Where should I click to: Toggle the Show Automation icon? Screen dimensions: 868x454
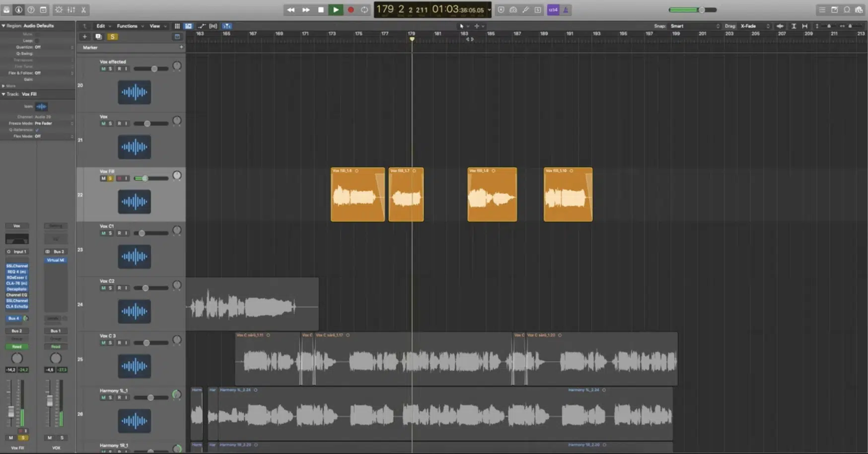pyautogui.click(x=202, y=26)
